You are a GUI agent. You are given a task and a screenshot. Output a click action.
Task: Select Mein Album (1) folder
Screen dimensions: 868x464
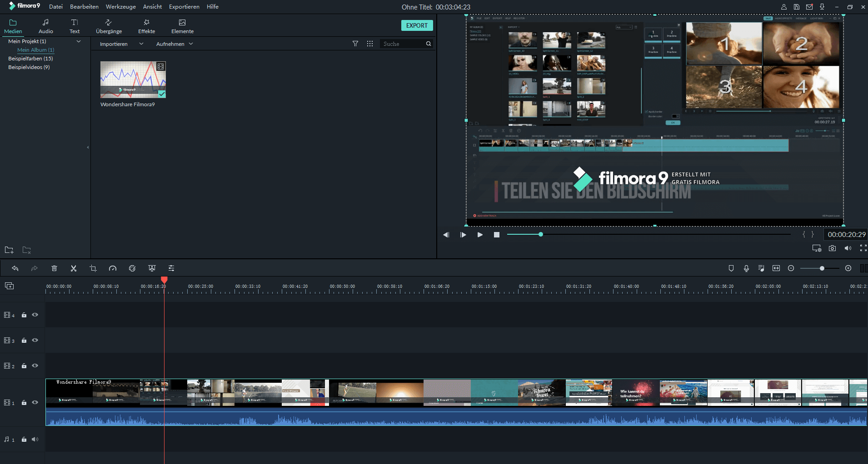click(x=36, y=50)
